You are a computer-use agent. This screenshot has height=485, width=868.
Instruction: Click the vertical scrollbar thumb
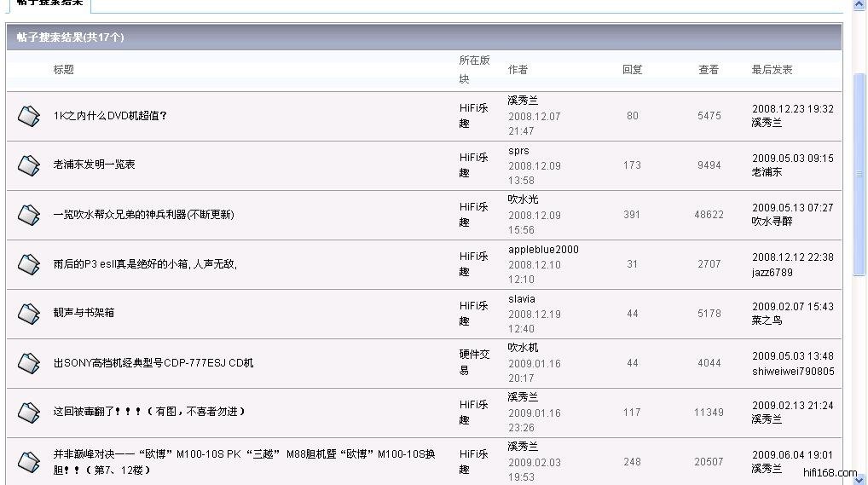point(859,175)
